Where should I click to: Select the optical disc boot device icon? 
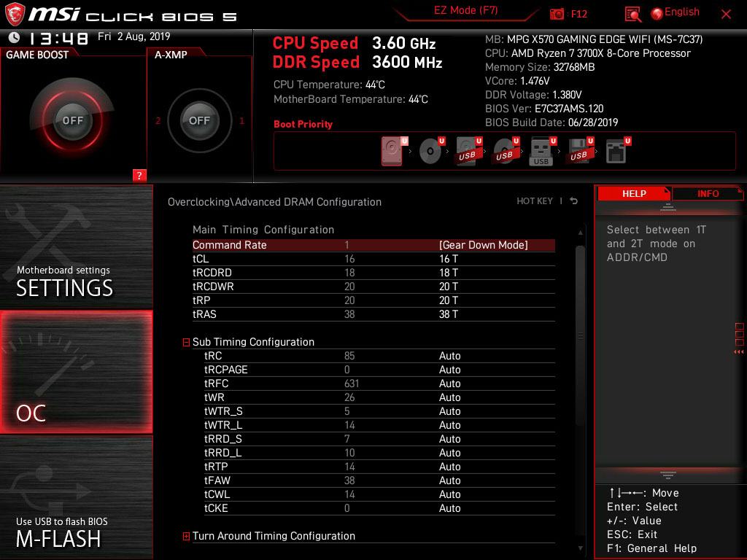430,152
